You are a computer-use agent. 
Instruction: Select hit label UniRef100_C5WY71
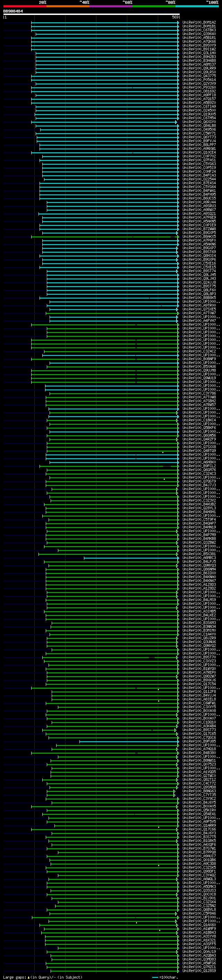[x=199, y=133]
